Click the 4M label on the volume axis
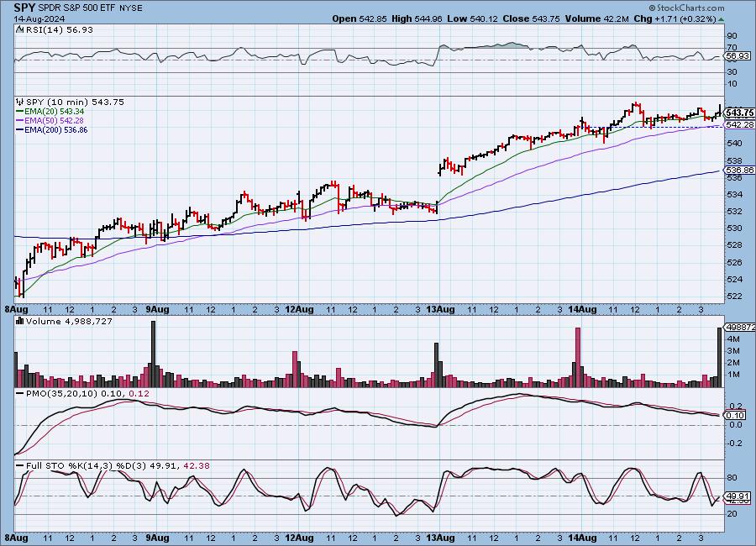Image resolution: width=756 pixels, height=546 pixels. [x=734, y=339]
